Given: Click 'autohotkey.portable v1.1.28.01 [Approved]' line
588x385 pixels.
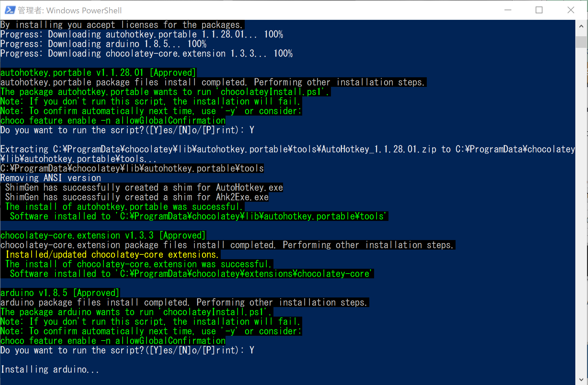Looking at the screenshot, I should [x=98, y=72].
